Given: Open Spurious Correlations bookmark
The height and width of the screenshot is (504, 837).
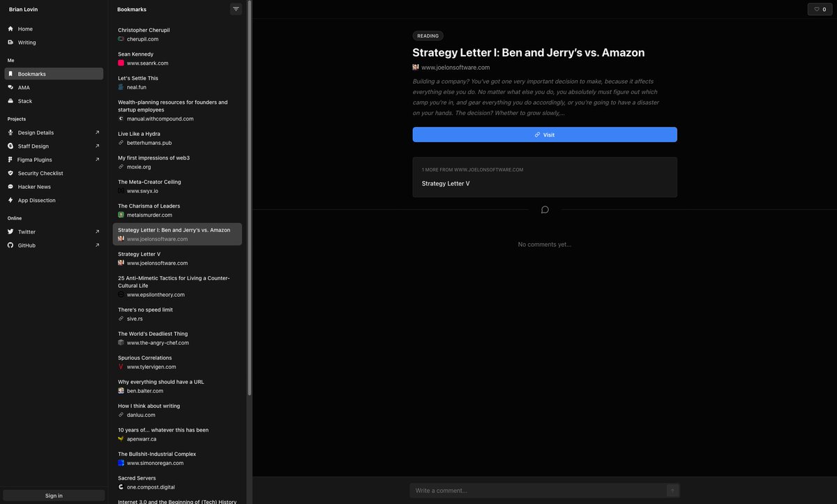Looking at the screenshot, I should pos(177,362).
